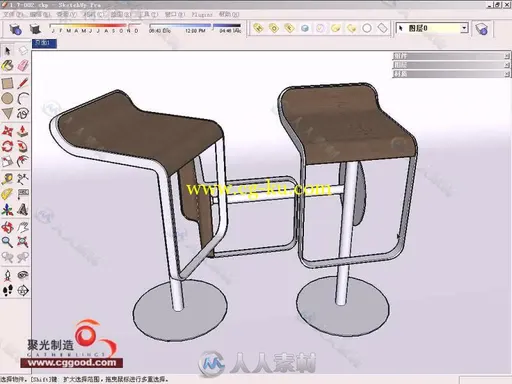The width and height of the screenshot is (512, 384).
Task: Pick the Freehand scribble tool
Action: click(23, 113)
